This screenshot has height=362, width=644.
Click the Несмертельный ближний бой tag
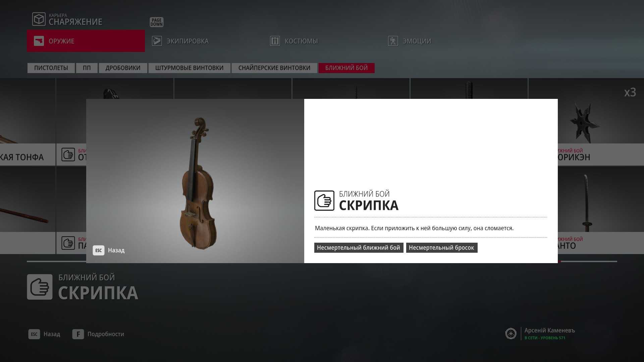(359, 248)
